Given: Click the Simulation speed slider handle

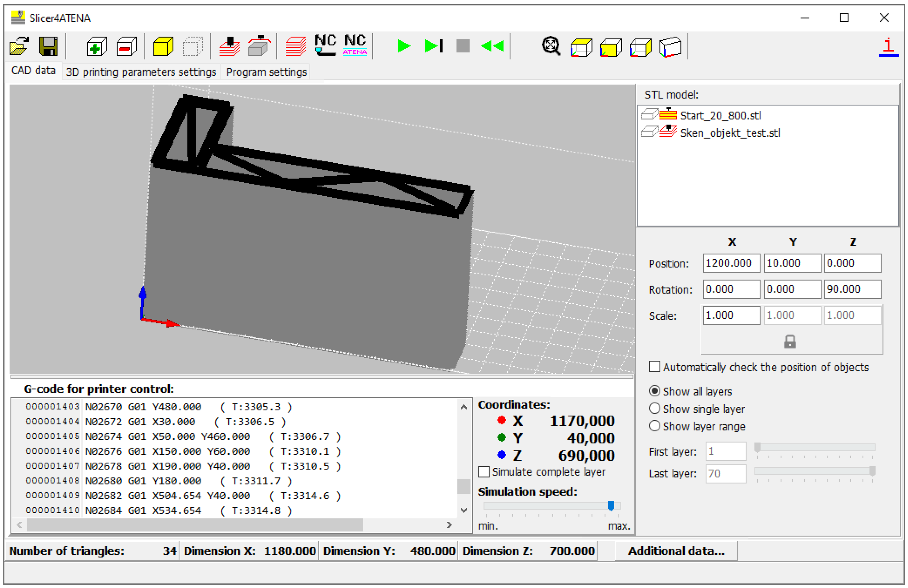Looking at the screenshot, I should coord(611,506).
